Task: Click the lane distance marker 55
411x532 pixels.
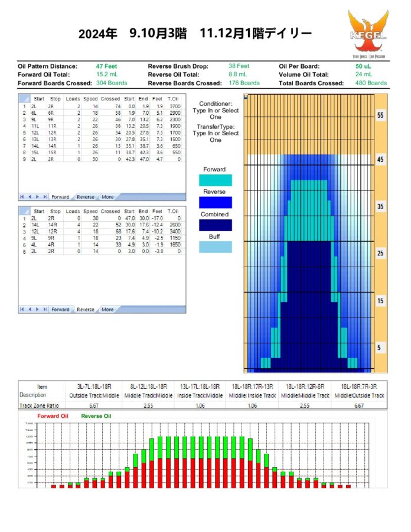Action: click(380, 115)
